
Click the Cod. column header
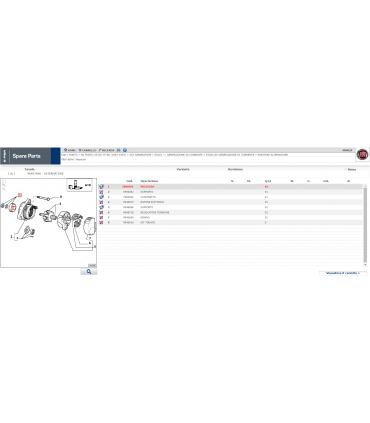(x=129, y=181)
